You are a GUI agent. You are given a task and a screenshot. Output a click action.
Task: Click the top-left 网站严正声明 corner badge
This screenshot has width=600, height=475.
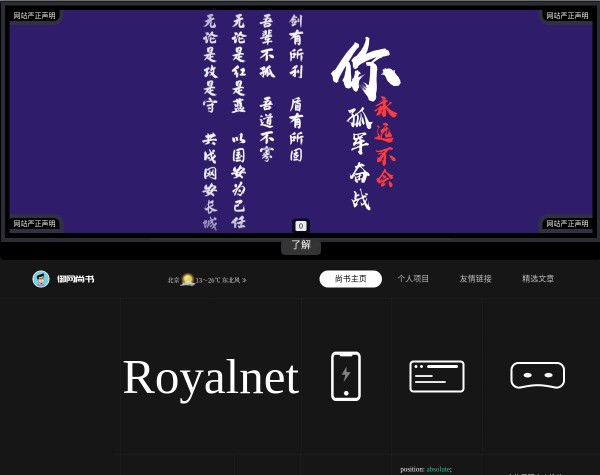coord(35,15)
